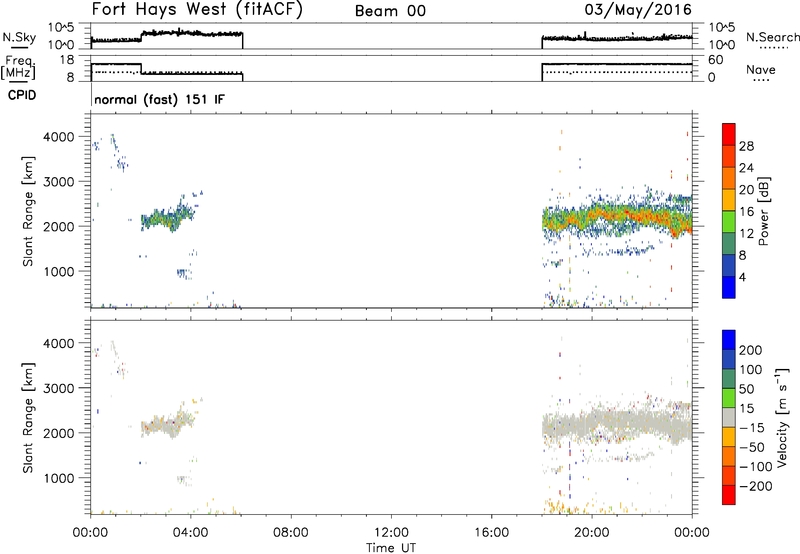Pick the light green power colorbar segment
Image resolution: width=800 pixels, height=554 pixels.
[x=729, y=222]
